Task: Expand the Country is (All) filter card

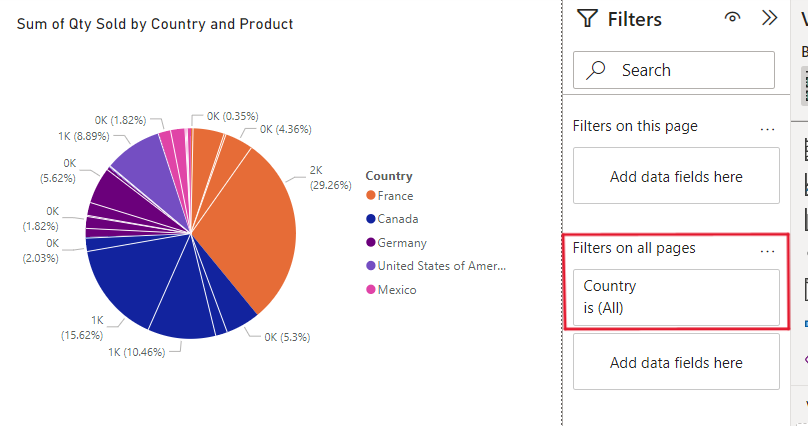Action: (676, 297)
